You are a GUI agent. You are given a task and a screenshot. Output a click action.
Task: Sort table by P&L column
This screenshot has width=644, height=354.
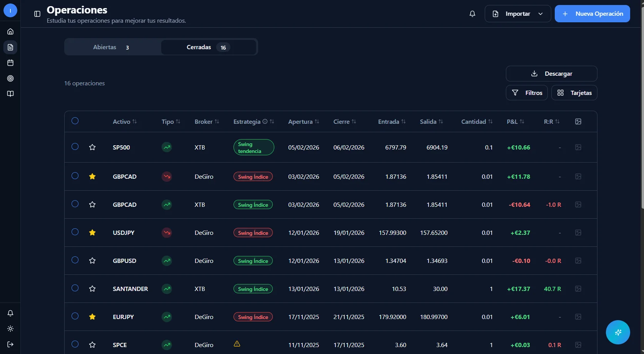click(x=515, y=121)
